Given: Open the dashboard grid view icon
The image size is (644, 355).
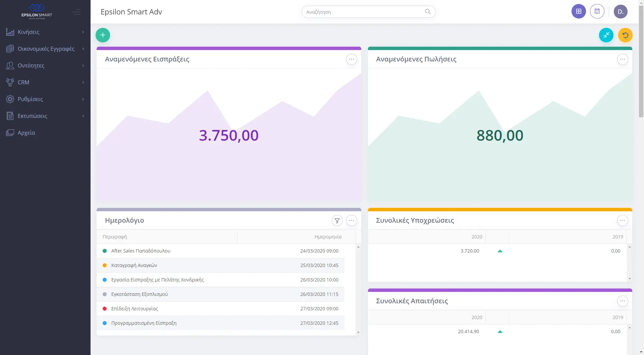Looking at the screenshot, I should (x=579, y=11).
